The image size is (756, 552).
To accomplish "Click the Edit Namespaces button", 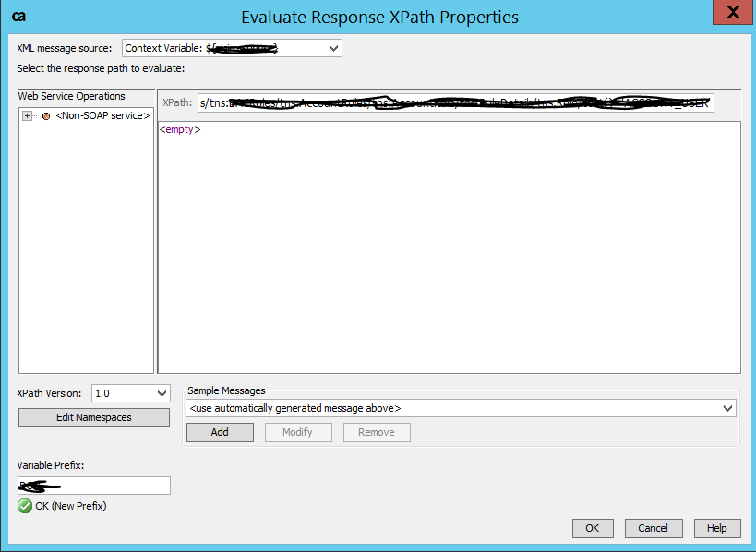I will [x=93, y=417].
